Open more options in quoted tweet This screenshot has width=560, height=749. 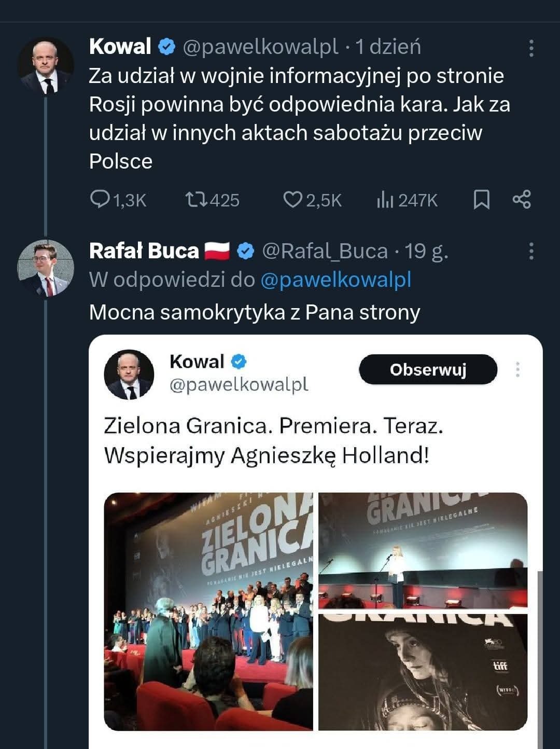pos(517,370)
